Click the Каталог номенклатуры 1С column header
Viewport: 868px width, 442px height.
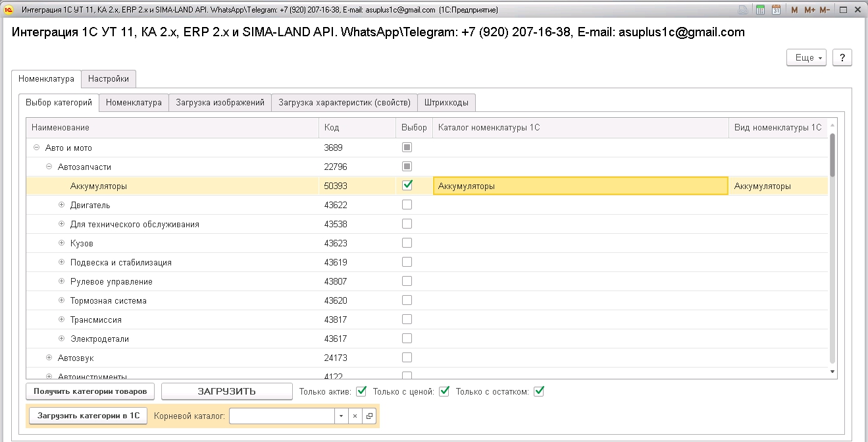click(580, 128)
